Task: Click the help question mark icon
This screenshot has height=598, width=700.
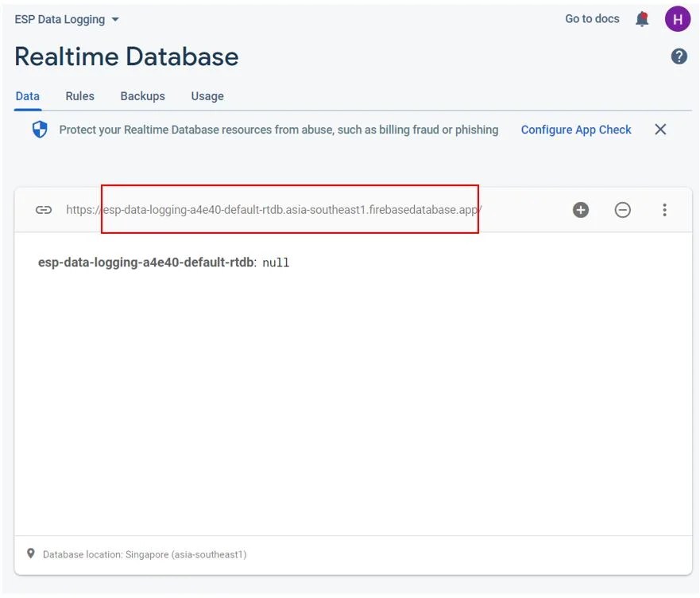Action: pos(679,56)
